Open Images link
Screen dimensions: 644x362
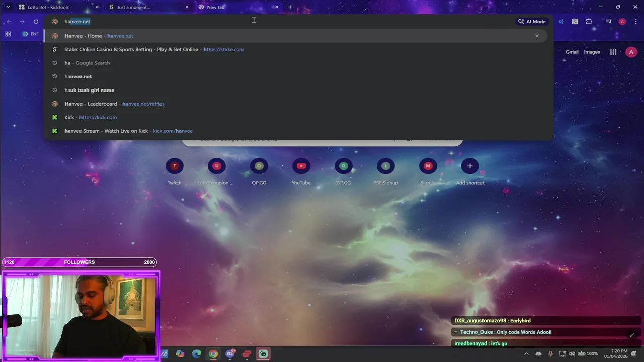(x=592, y=52)
